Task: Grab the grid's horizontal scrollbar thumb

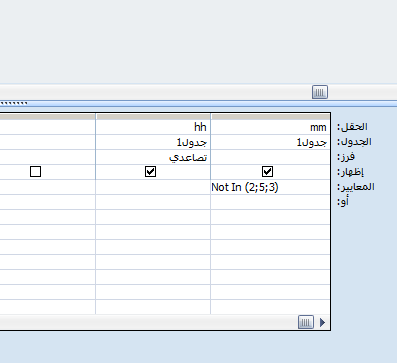Action: coord(306,322)
